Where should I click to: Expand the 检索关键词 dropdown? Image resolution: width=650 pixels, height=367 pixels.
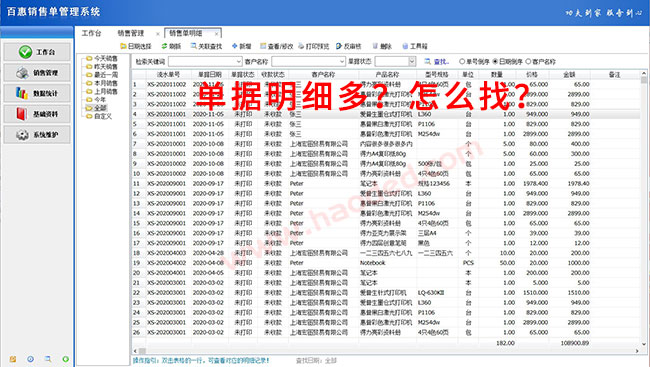pos(238,61)
